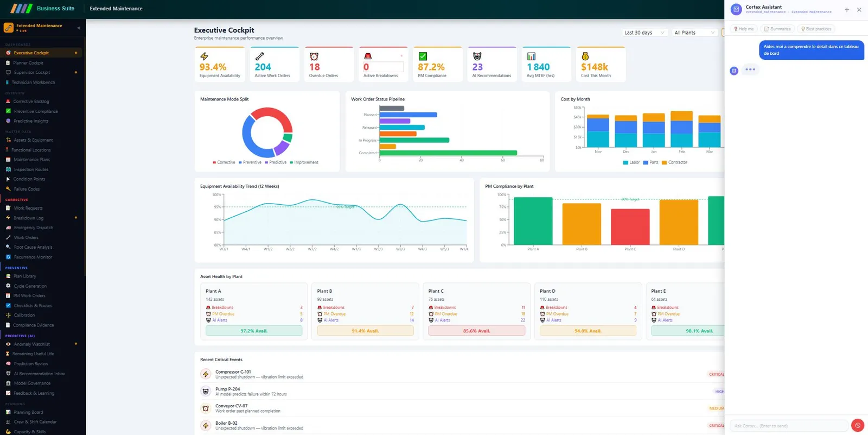Click the Predictive Insights crystal ball icon
This screenshot has height=435, width=868.
(x=8, y=121)
